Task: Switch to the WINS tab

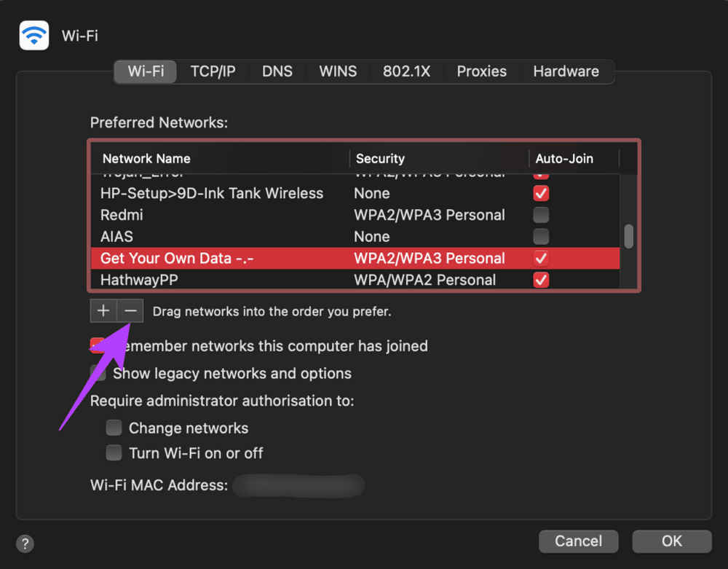Action: tap(337, 71)
